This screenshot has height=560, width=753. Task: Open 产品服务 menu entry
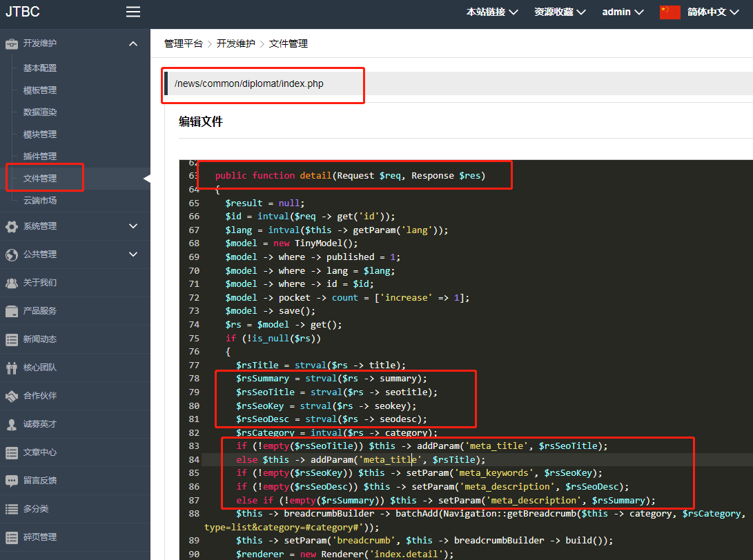40,311
